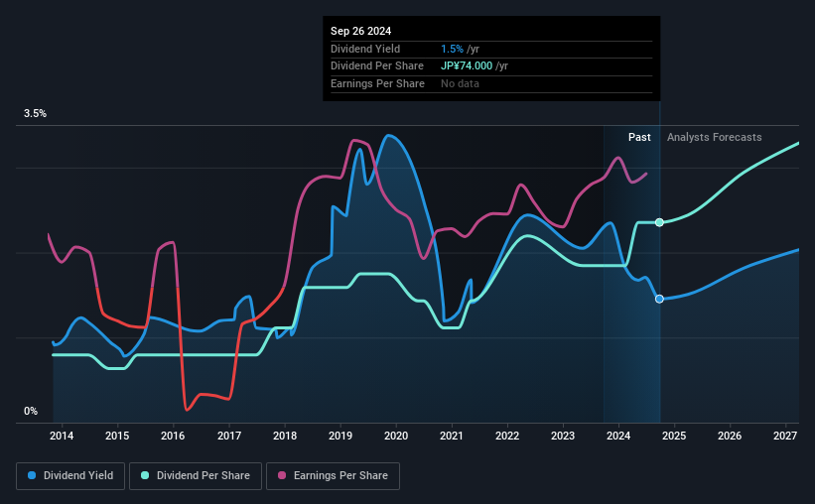Select the teal Dividend Per Share data point
Screen dimensions: 815x504
click(x=659, y=222)
